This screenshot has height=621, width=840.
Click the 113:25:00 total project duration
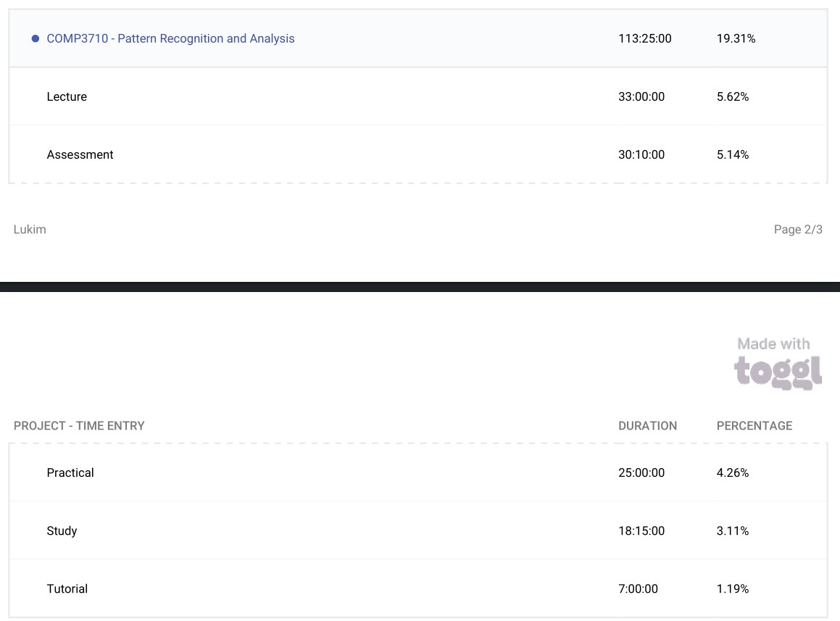tap(645, 39)
